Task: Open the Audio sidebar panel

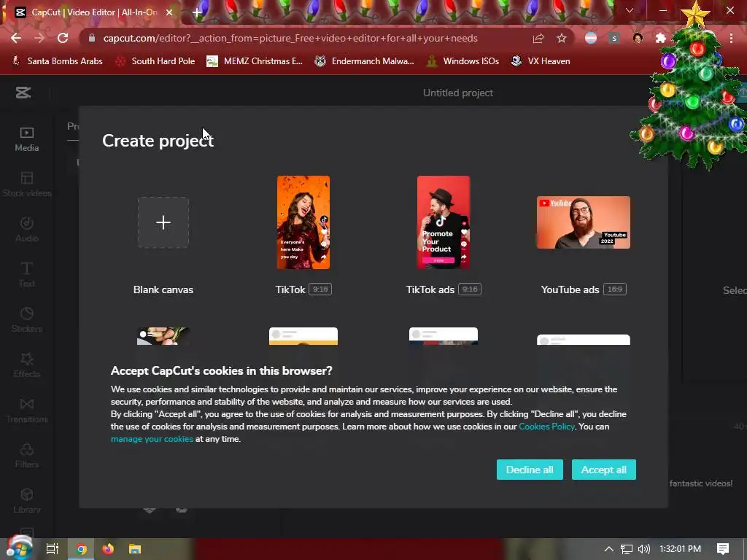Action: pos(27,230)
